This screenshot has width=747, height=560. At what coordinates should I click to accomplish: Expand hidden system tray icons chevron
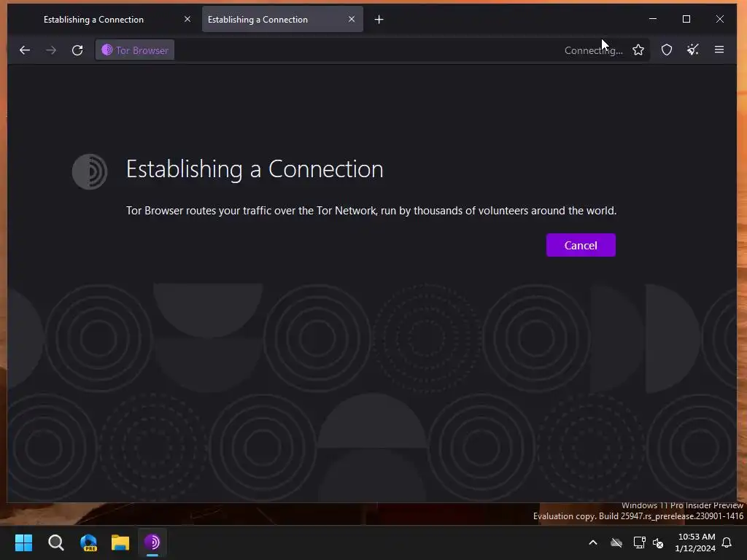(x=593, y=542)
